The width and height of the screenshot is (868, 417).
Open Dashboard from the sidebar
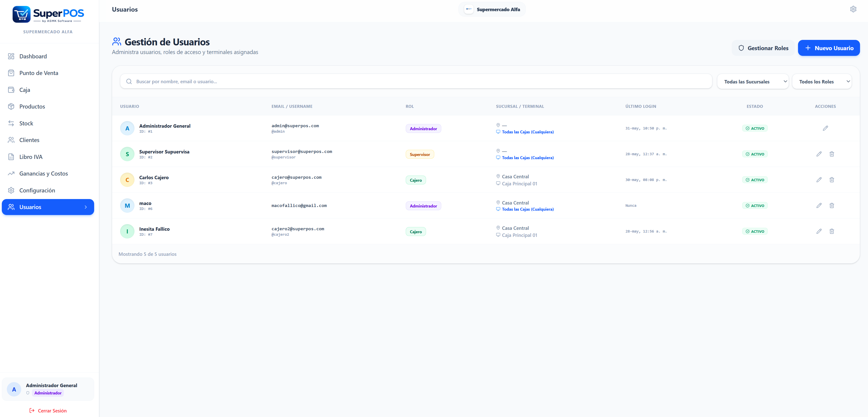(x=48, y=56)
